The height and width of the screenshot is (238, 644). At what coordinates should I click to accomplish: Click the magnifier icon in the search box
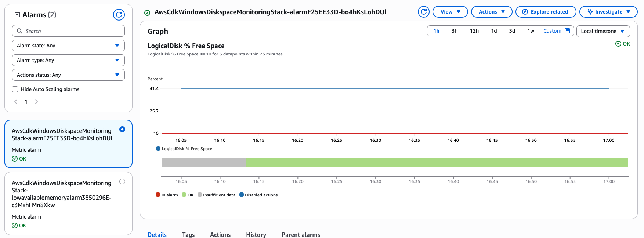coord(20,31)
